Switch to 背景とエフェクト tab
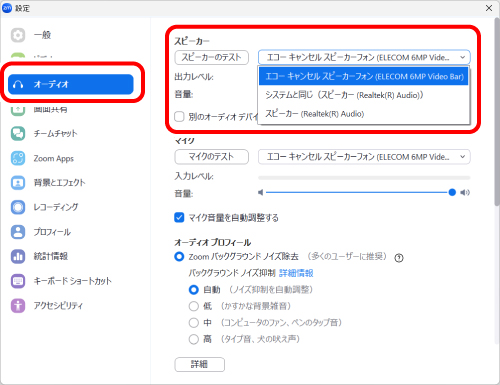Viewport: 500px width, 385px height. tap(59, 183)
